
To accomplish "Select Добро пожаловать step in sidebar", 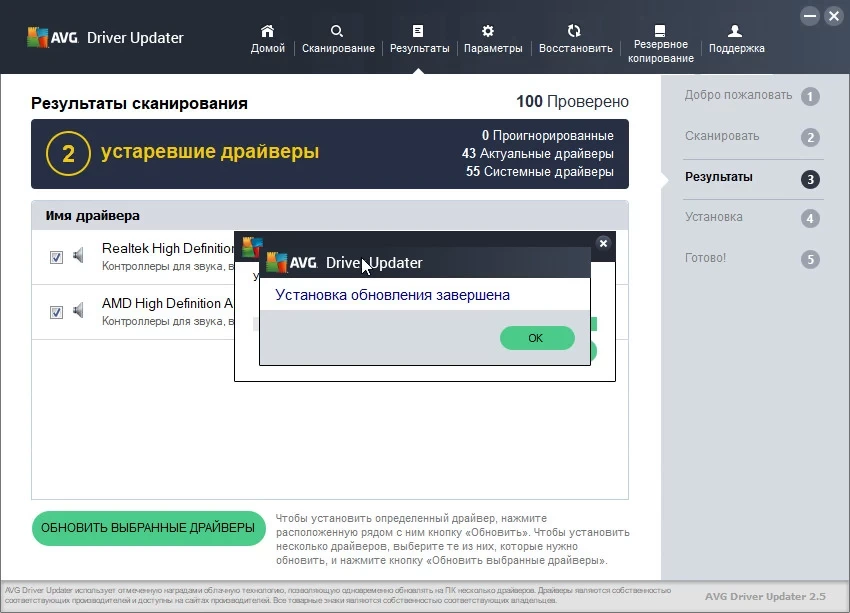I will pos(738,95).
